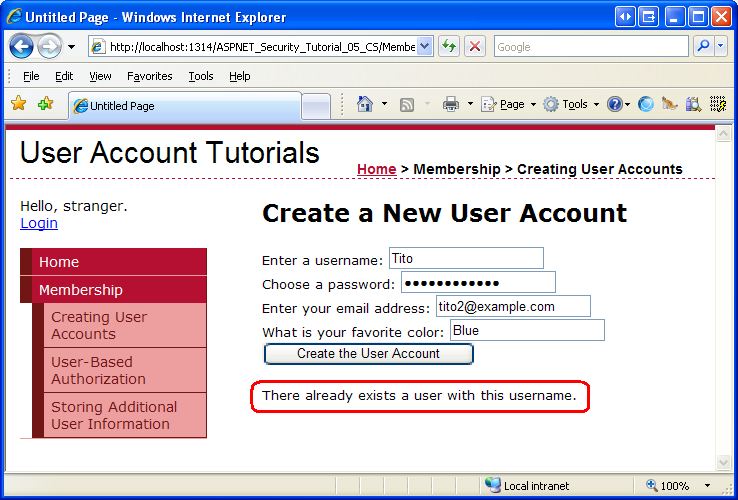
Task: Click the Research magnifier-books toolbar icon
Action: pos(693,104)
